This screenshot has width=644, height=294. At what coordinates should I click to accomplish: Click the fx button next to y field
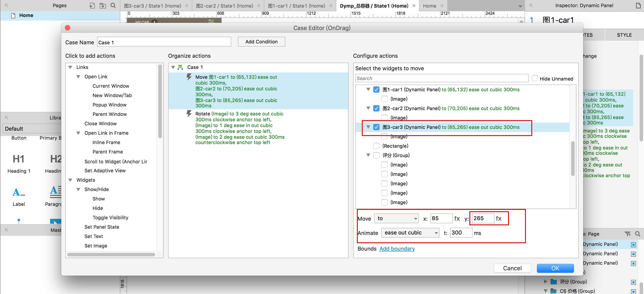[498, 218]
